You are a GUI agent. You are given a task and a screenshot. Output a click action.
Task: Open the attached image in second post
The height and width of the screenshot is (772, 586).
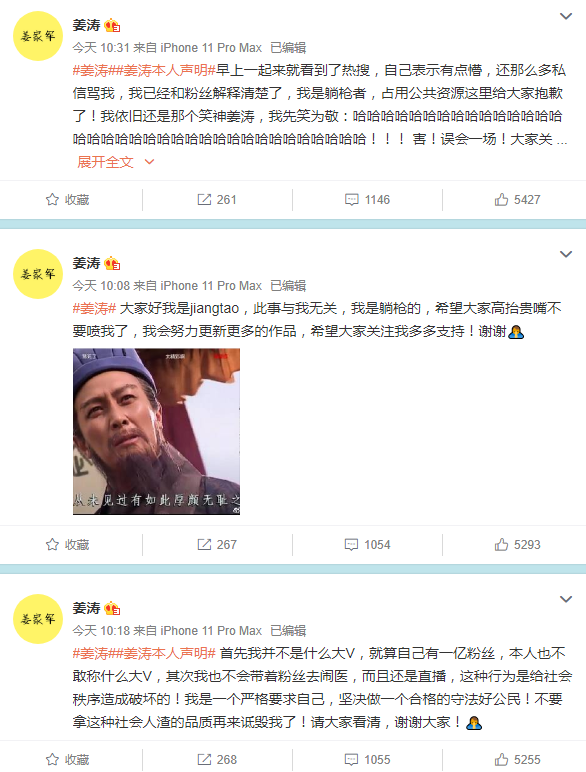[157, 431]
